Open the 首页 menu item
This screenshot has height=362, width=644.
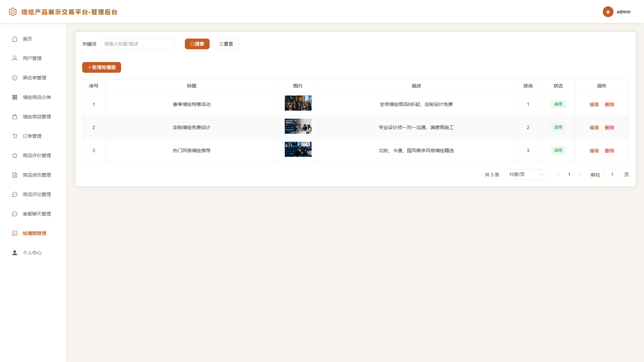pos(34,39)
